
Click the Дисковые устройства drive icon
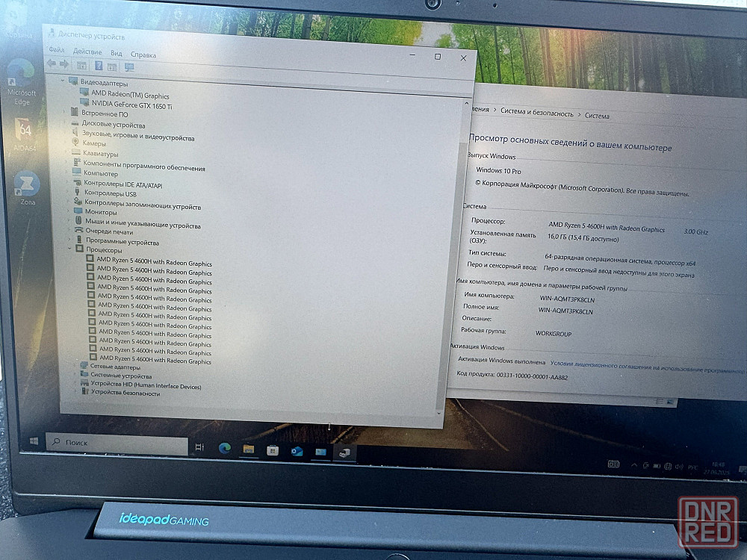coord(74,122)
